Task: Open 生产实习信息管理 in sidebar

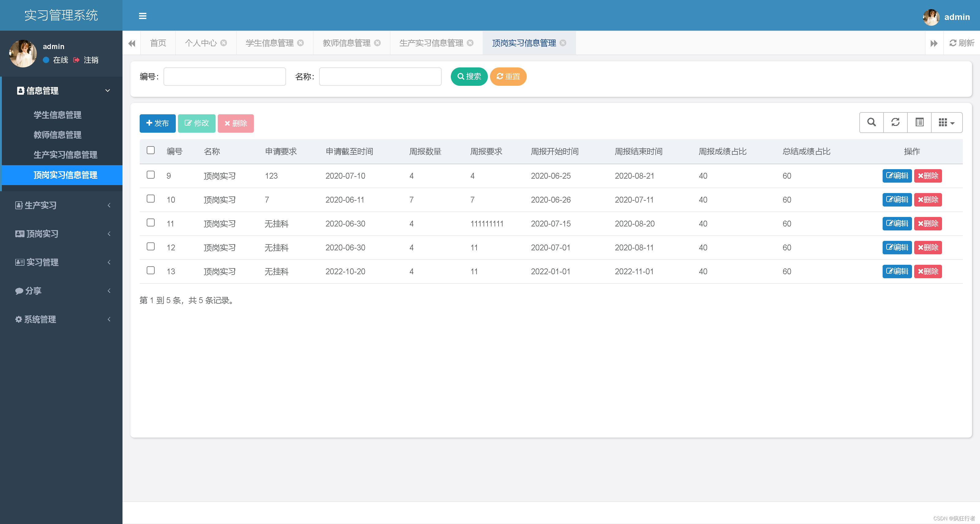Action: (62, 155)
